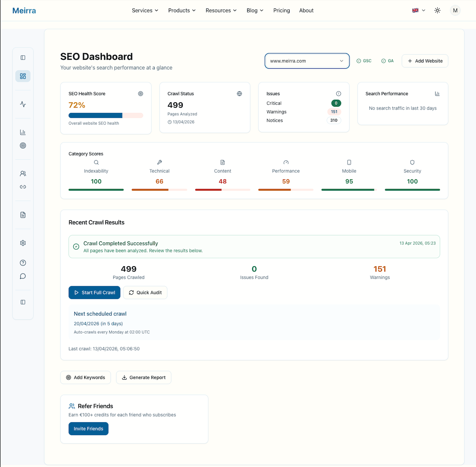Run a Quick Audit

[x=145, y=293]
